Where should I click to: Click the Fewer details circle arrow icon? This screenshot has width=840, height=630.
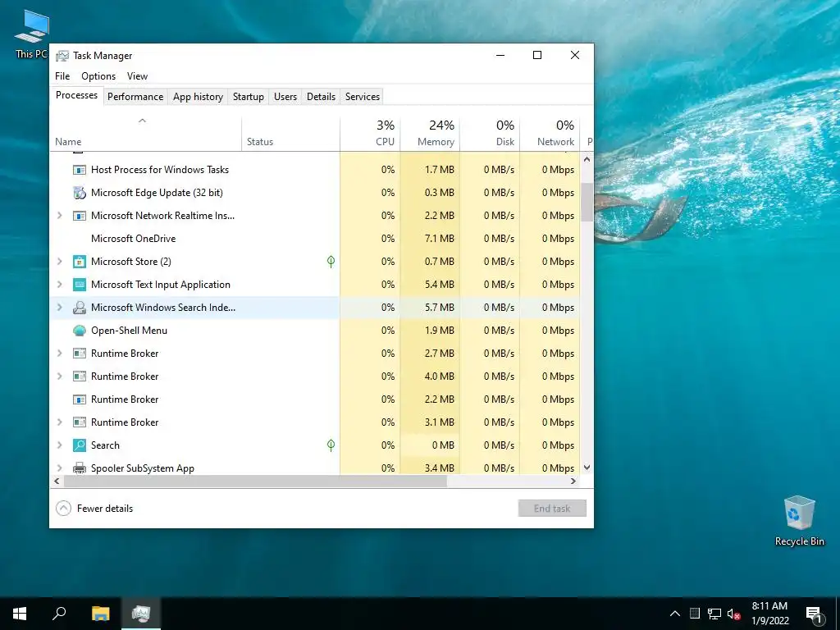[63, 509]
